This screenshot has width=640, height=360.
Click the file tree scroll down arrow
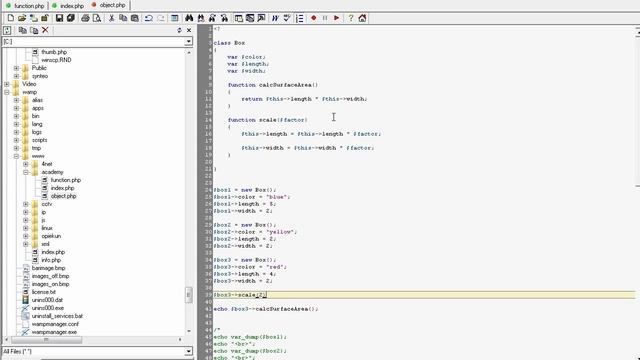pos(189,331)
